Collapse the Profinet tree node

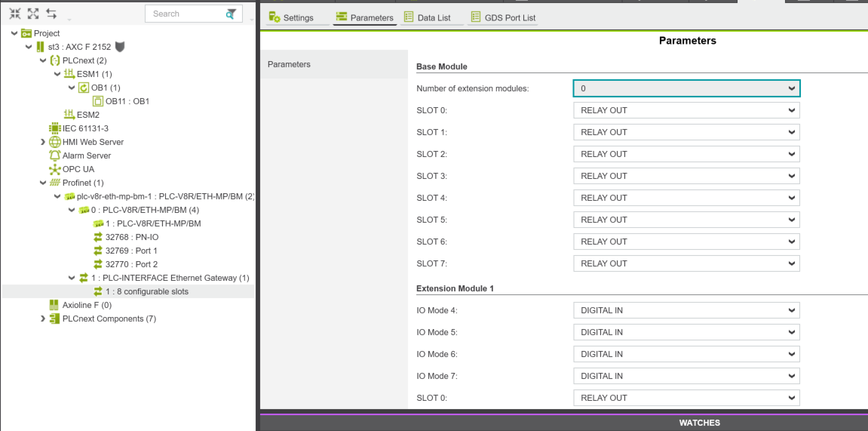point(43,183)
